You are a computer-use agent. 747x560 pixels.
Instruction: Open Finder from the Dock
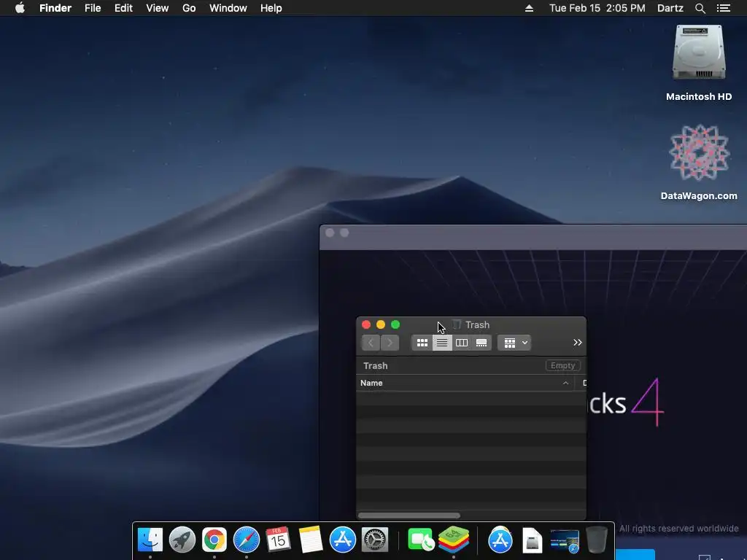(150, 540)
